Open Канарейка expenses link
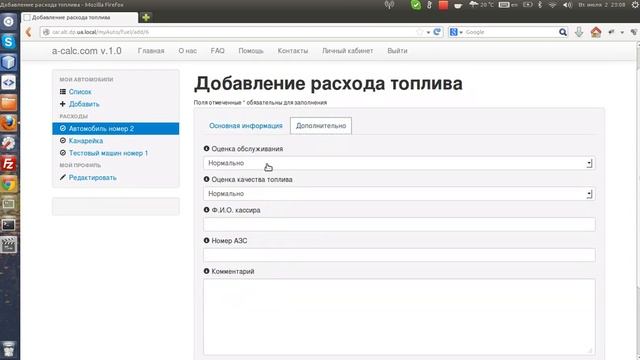The height and width of the screenshot is (360, 640). click(86, 141)
